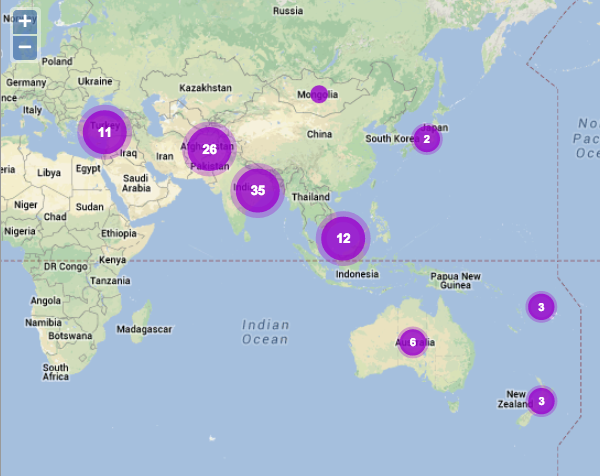
Task: Open the Pacific cluster showing 3 east of Australia
Action: pyautogui.click(x=541, y=307)
